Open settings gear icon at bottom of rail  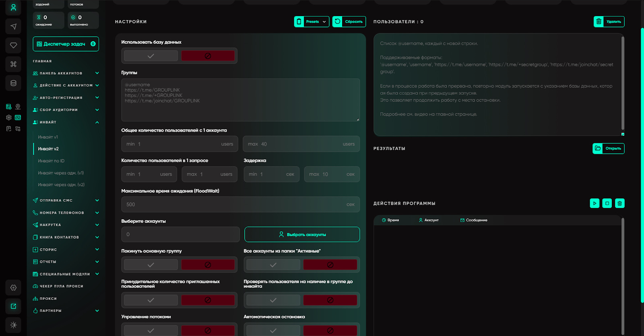[x=13, y=288]
